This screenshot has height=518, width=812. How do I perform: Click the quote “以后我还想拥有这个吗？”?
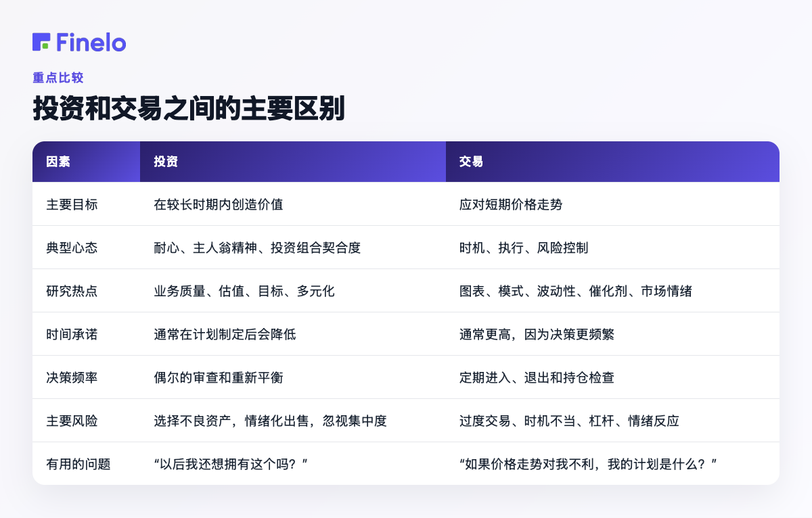click(231, 464)
